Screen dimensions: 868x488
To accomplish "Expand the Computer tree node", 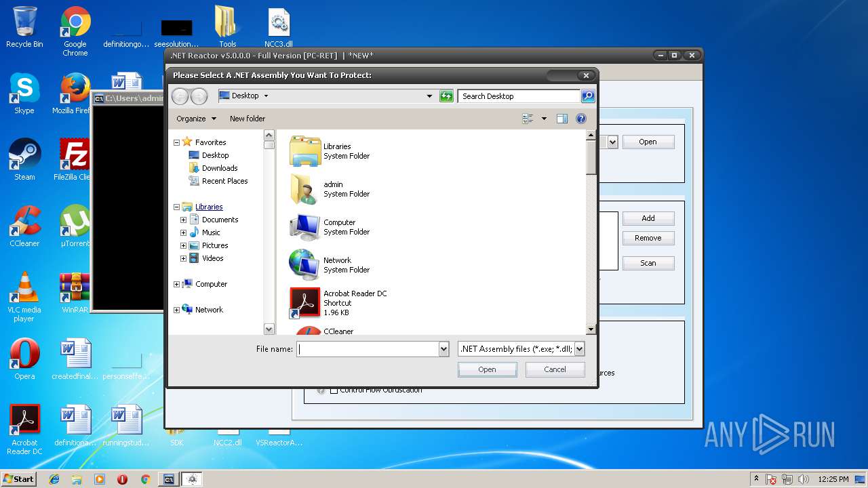I will click(x=177, y=284).
